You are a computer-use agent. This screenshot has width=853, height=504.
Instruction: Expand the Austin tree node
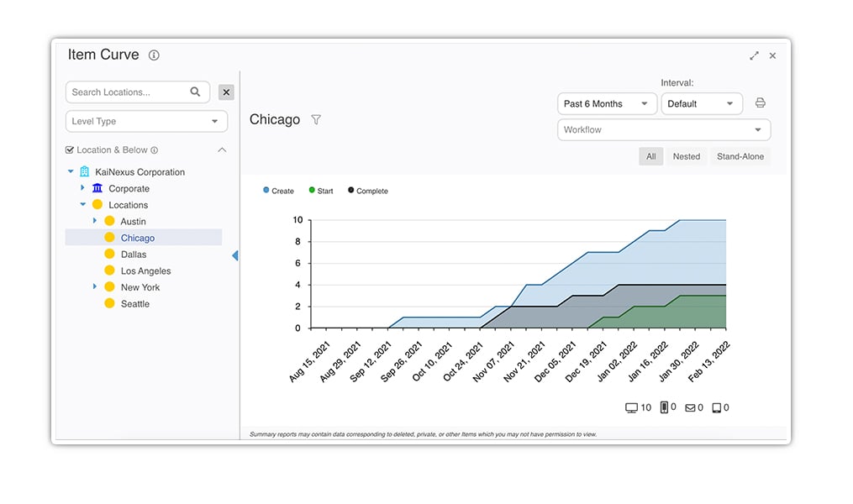95,221
